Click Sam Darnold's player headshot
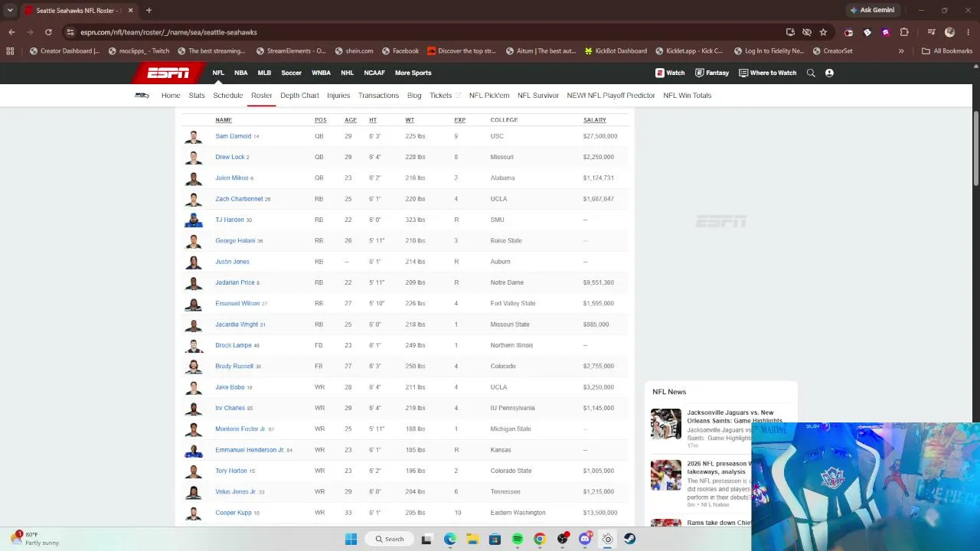The image size is (980, 551). pyautogui.click(x=194, y=136)
